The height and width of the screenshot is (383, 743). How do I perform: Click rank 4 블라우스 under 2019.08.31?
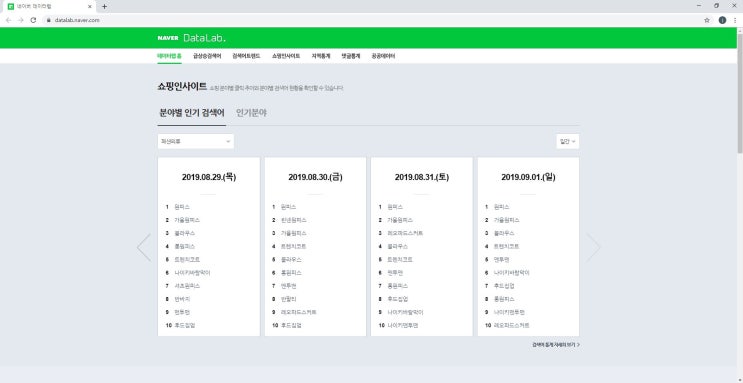coord(398,246)
